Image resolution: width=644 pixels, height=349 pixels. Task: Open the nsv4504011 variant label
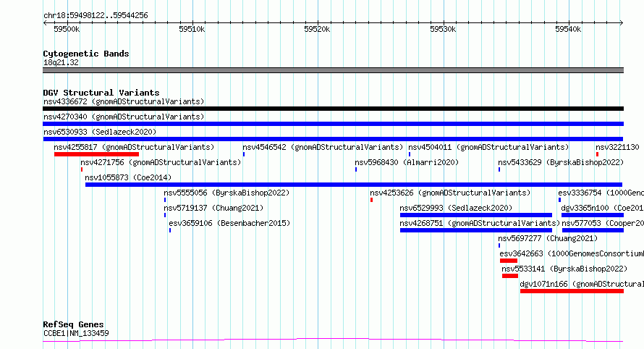coord(488,147)
